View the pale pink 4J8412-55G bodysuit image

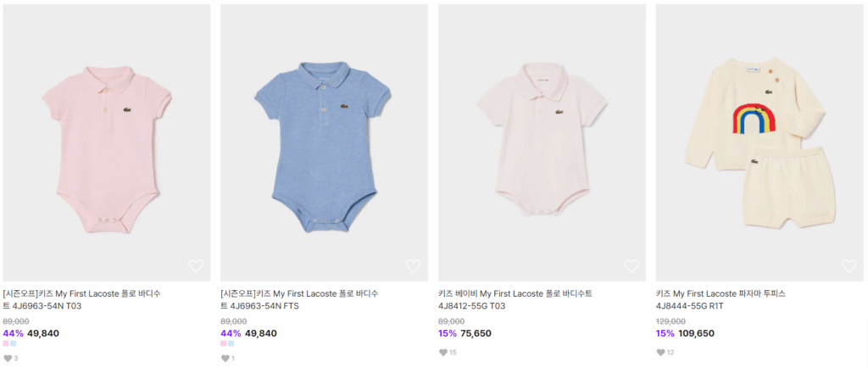(x=542, y=142)
